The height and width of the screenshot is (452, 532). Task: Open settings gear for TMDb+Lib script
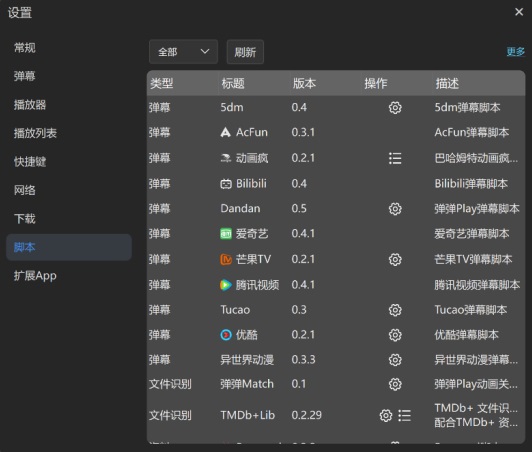[386, 415]
